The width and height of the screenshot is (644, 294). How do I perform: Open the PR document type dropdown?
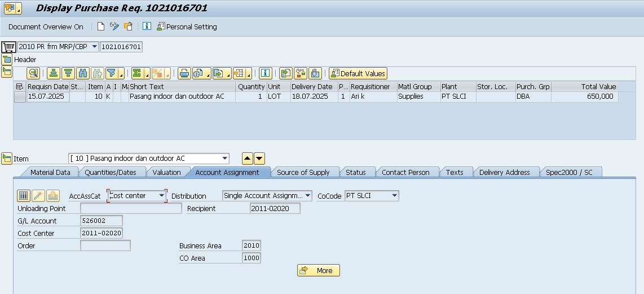coord(95,47)
